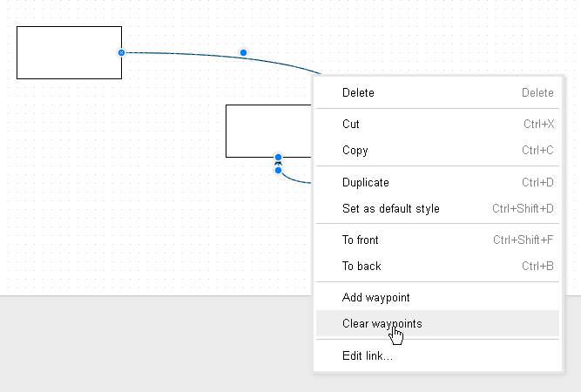This screenshot has width=581, height=392.
Task: Pick the Copy menu entry
Action: click(355, 151)
